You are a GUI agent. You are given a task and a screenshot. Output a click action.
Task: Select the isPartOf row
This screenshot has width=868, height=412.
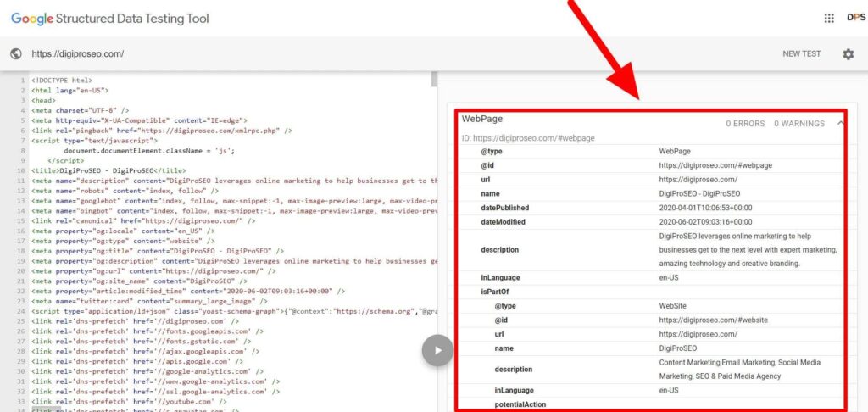click(650, 292)
